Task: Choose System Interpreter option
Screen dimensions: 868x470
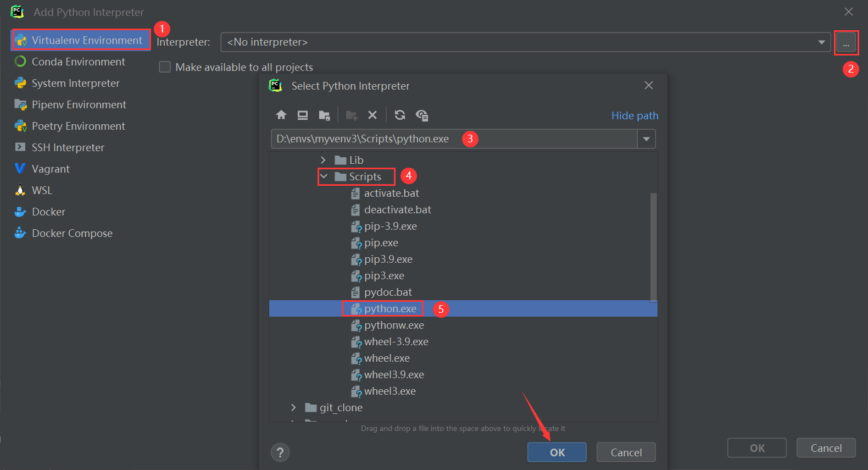Action: click(x=76, y=83)
